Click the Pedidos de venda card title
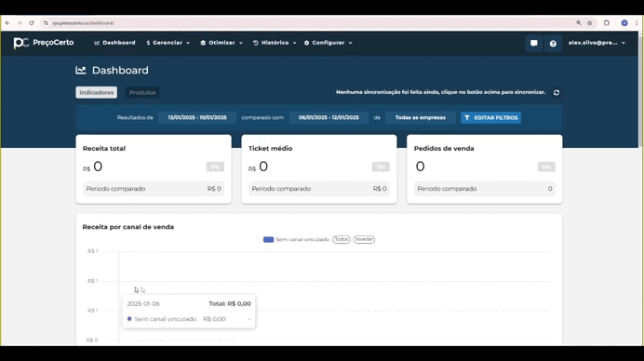 (444, 148)
